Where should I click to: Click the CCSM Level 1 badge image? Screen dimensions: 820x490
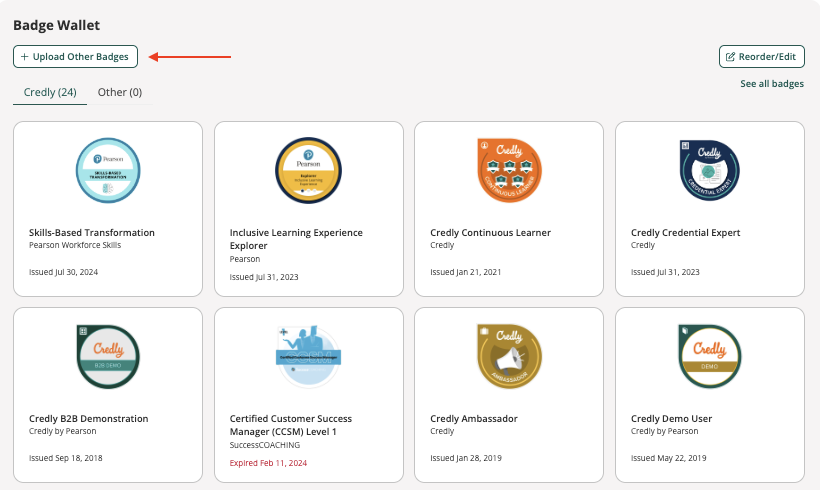click(x=309, y=357)
